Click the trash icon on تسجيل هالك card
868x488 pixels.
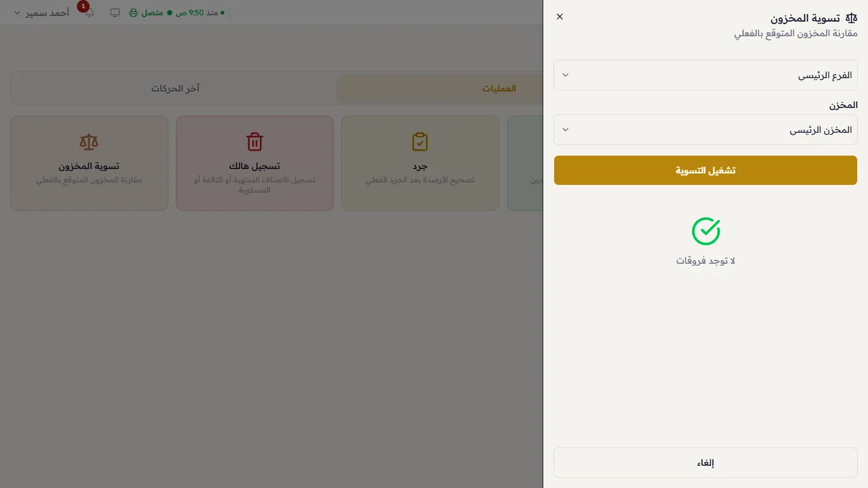(255, 142)
